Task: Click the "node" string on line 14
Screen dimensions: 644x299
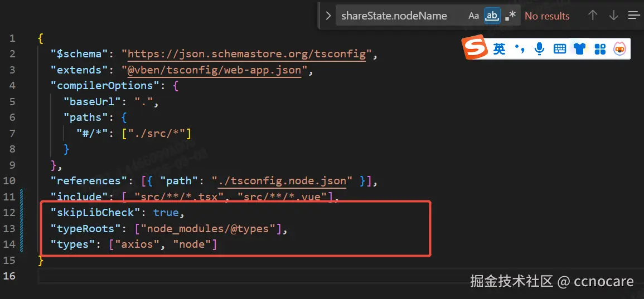Action: coord(191,244)
